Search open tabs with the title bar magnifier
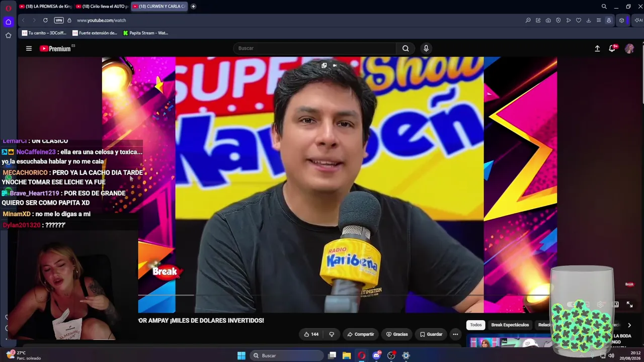This screenshot has height=362, width=644. 604,7
